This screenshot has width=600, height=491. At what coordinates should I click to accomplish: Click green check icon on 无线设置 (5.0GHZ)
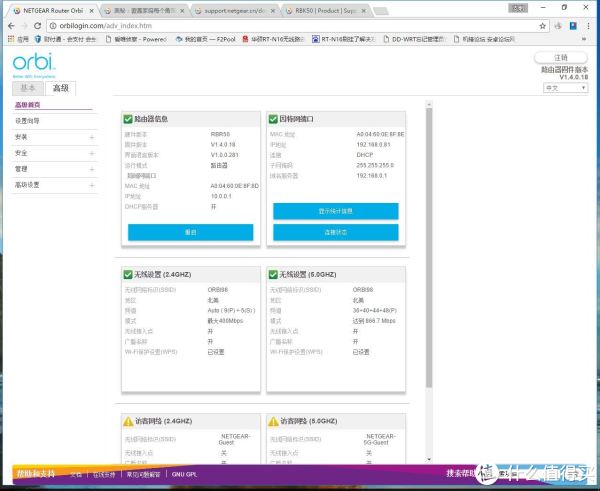point(273,274)
